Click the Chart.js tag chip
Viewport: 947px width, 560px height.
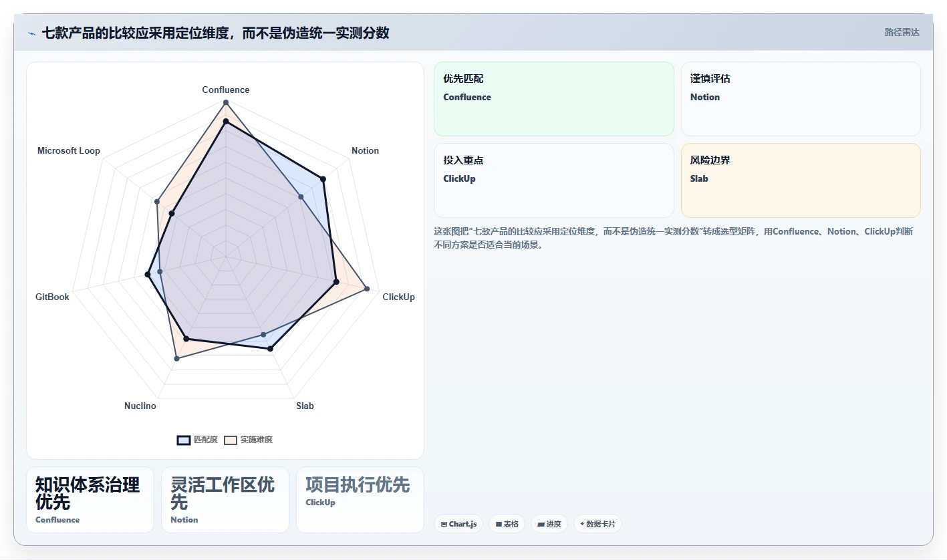458,524
